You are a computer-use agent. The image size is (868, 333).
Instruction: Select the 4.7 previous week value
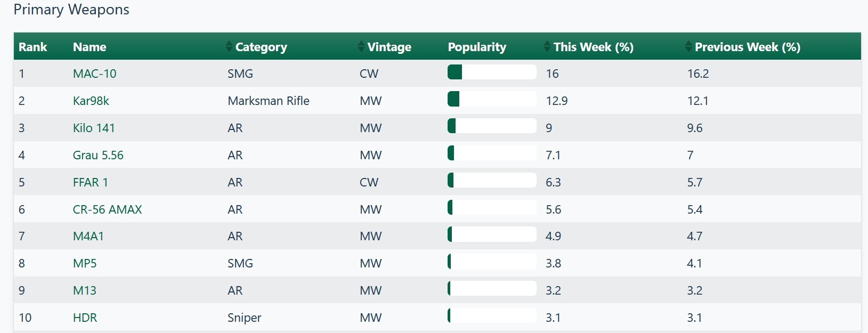coord(695,236)
